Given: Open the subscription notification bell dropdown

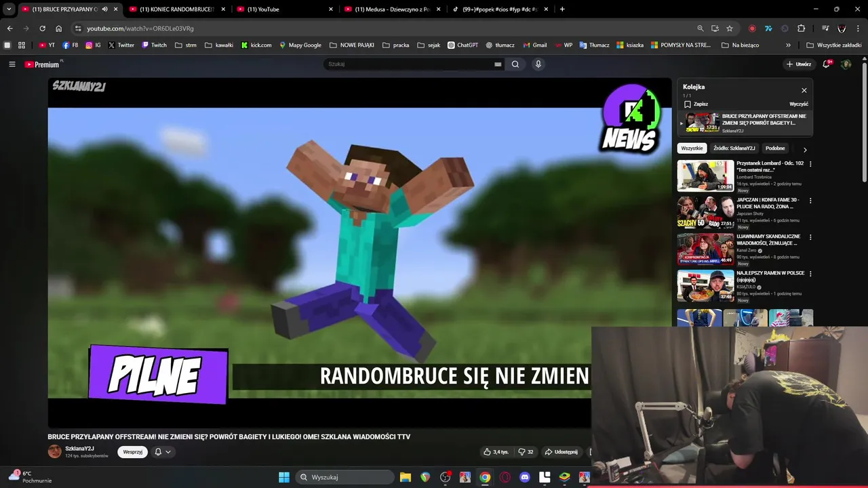Looking at the screenshot, I should 162,452.
